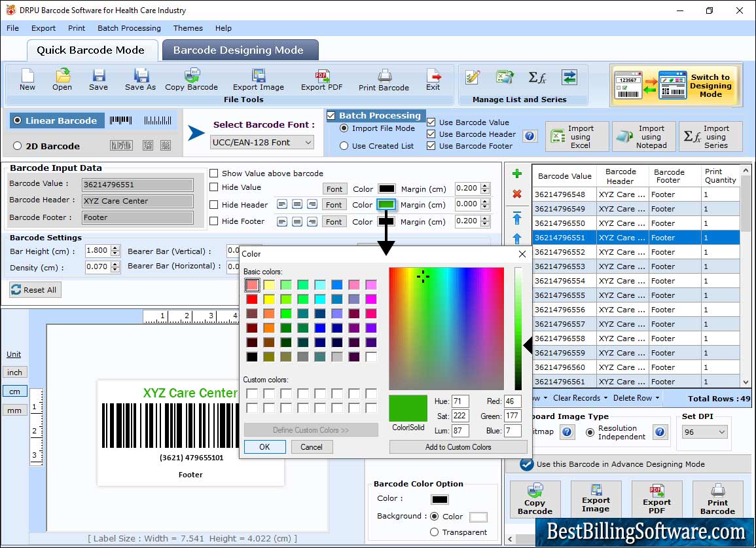Click the Reset All button
The width and height of the screenshot is (756, 548).
(x=35, y=290)
